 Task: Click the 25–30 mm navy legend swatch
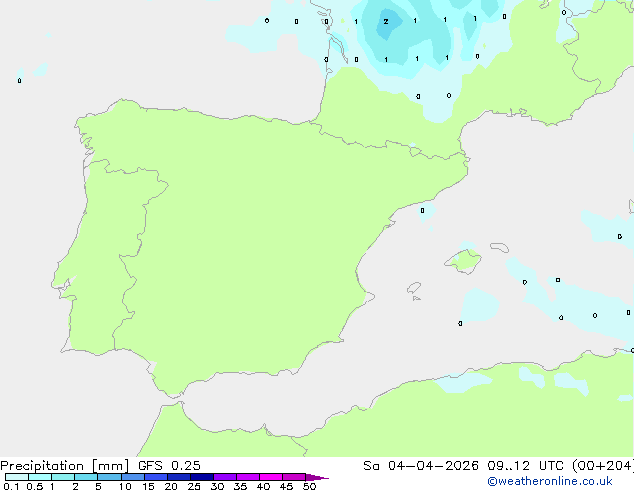click(202, 477)
